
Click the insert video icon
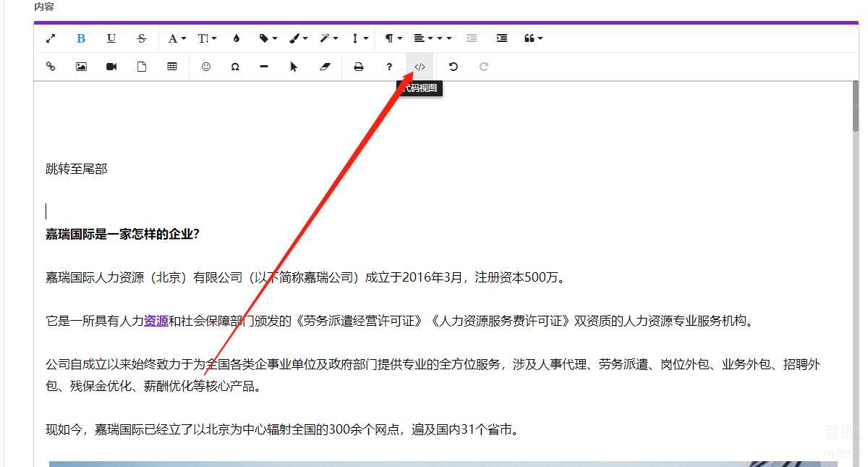click(x=111, y=67)
